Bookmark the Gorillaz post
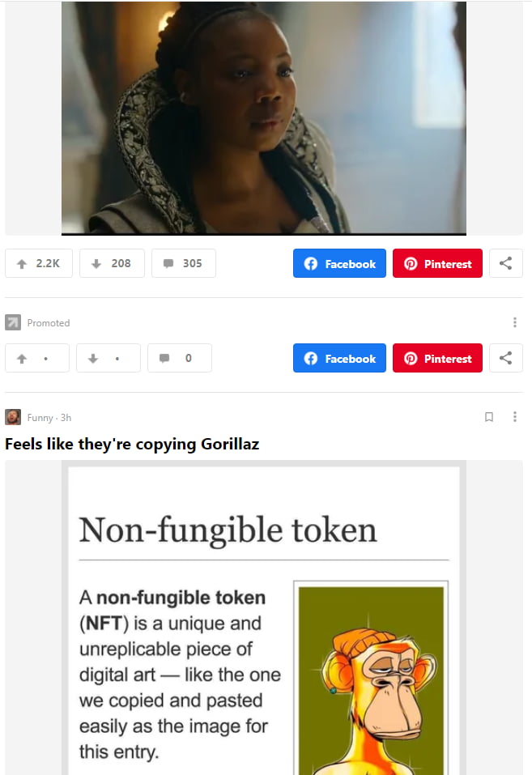The image size is (532, 775). [489, 417]
